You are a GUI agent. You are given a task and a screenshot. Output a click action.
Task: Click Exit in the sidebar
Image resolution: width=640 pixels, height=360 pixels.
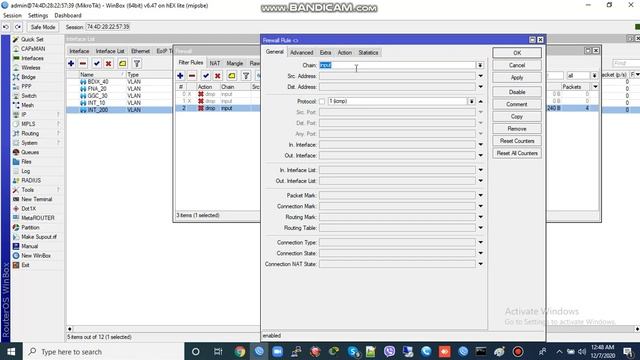click(25, 265)
